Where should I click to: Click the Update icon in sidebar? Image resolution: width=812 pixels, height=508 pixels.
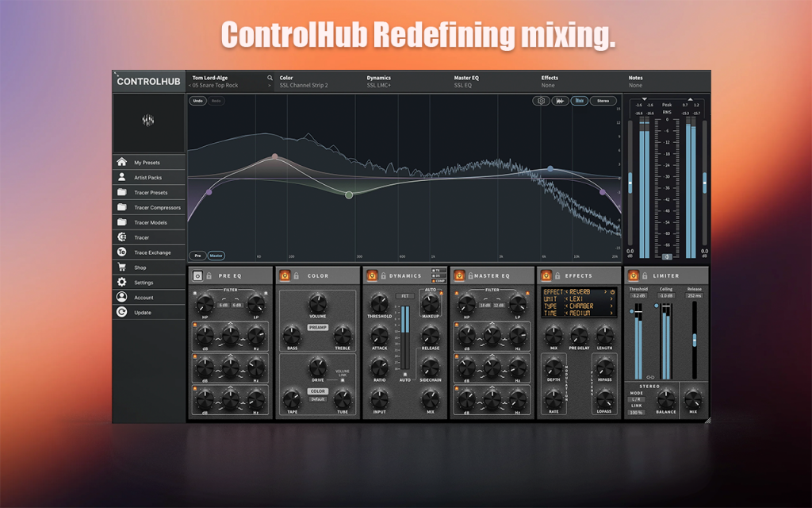(x=121, y=312)
